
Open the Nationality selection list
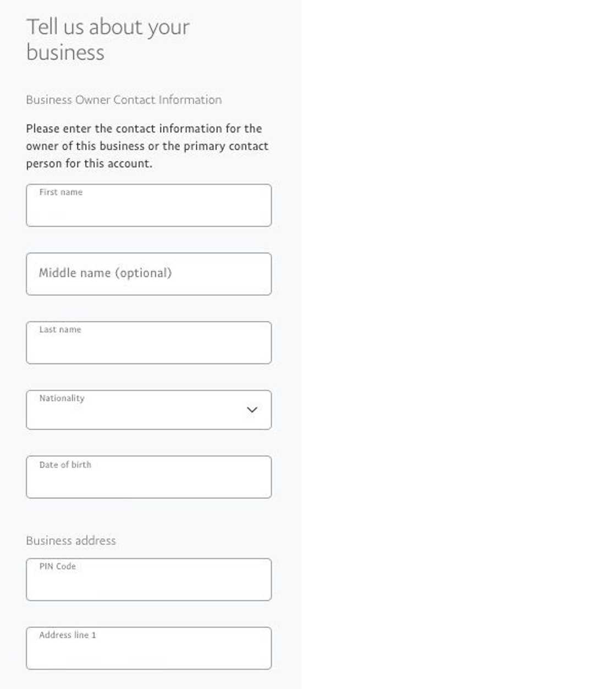tap(148, 409)
